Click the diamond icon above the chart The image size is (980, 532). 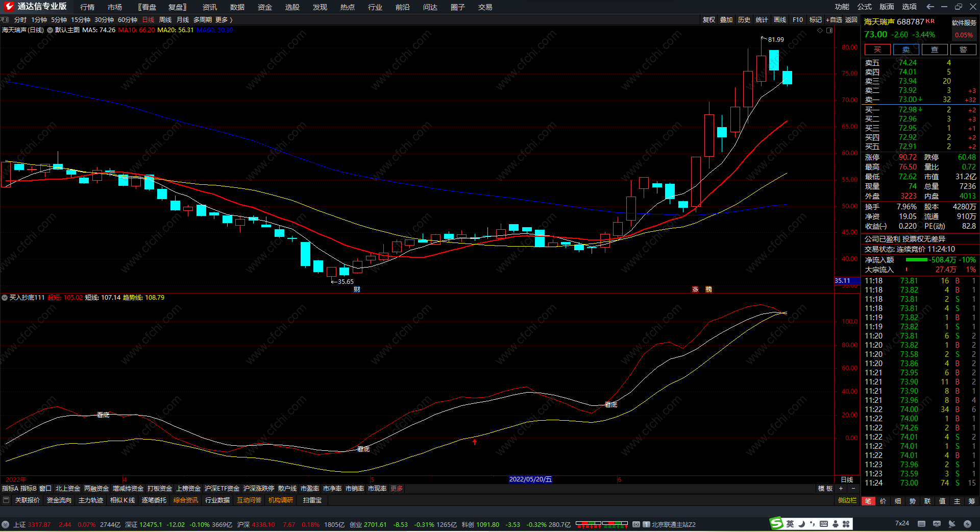820,30
